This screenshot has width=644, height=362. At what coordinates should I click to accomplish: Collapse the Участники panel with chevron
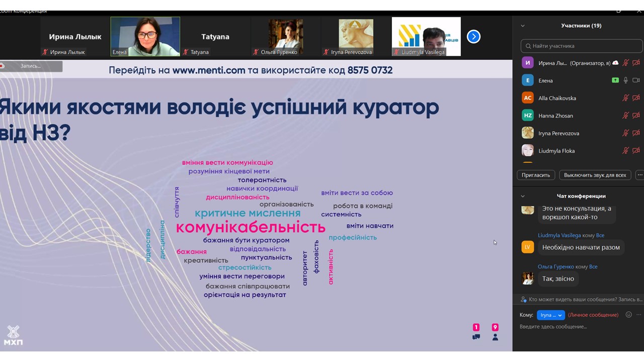[x=523, y=26]
